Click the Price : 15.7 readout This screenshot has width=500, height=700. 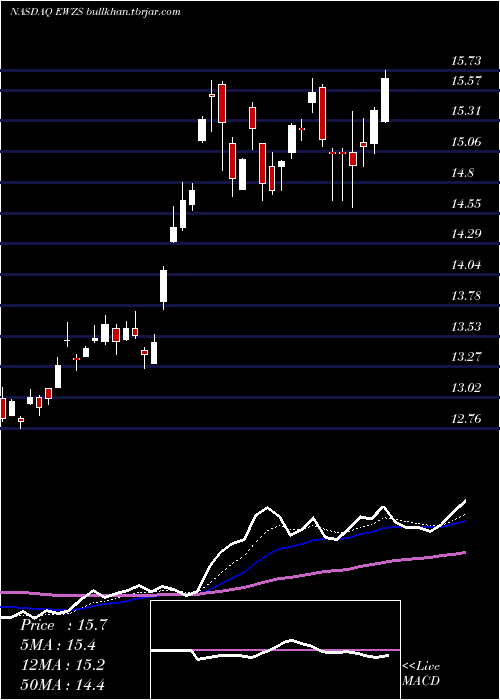point(64,625)
